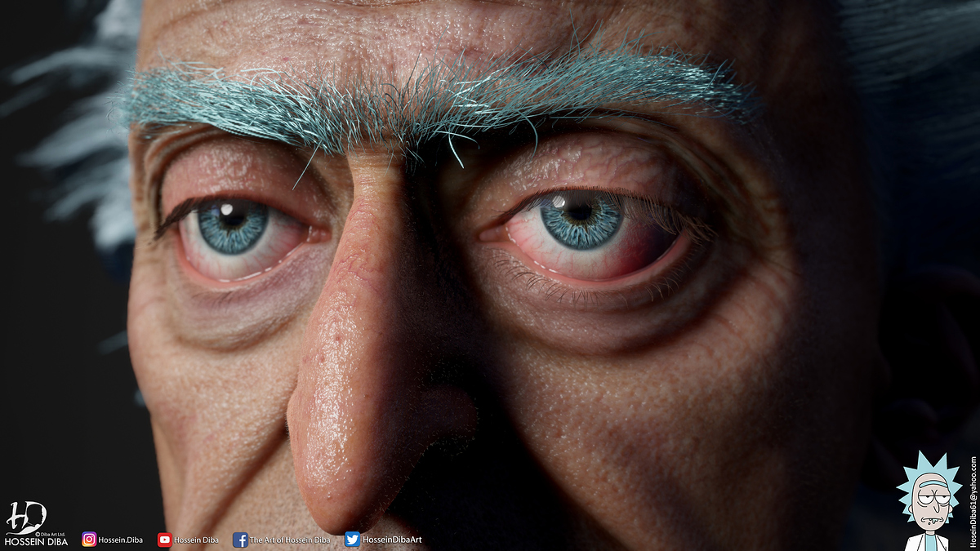Click the Facebook icon in the footer
This screenshot has height=551, width=980.
pyautogui.click(x=240, y=540)
